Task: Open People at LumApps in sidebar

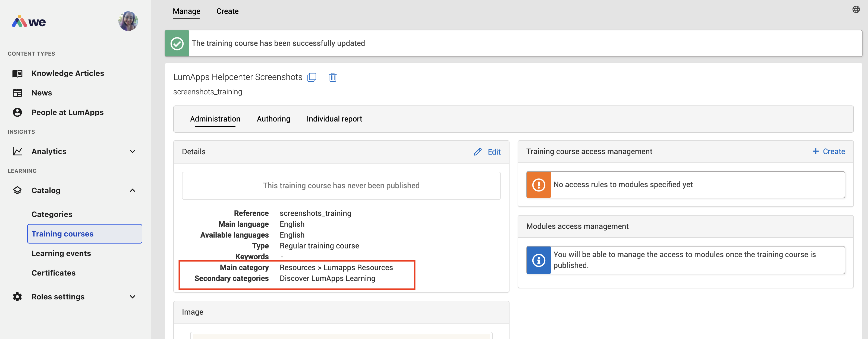Action: (67, 112)
